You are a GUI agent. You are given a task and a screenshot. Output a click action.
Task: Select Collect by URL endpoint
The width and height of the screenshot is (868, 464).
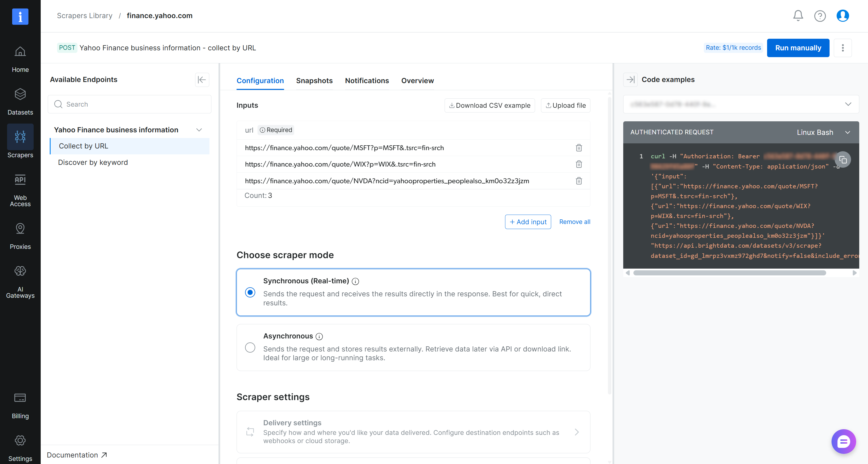[130, 146]
